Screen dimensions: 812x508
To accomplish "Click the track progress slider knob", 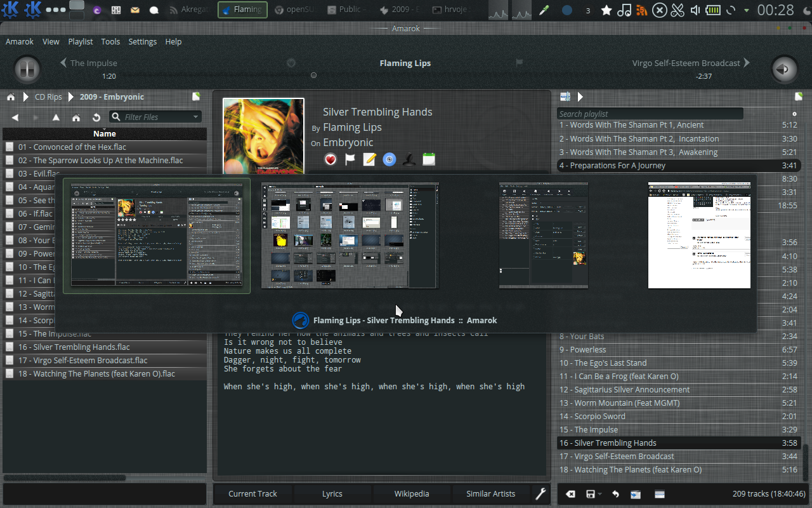I will pyautogui.click(x=313, y=76).
